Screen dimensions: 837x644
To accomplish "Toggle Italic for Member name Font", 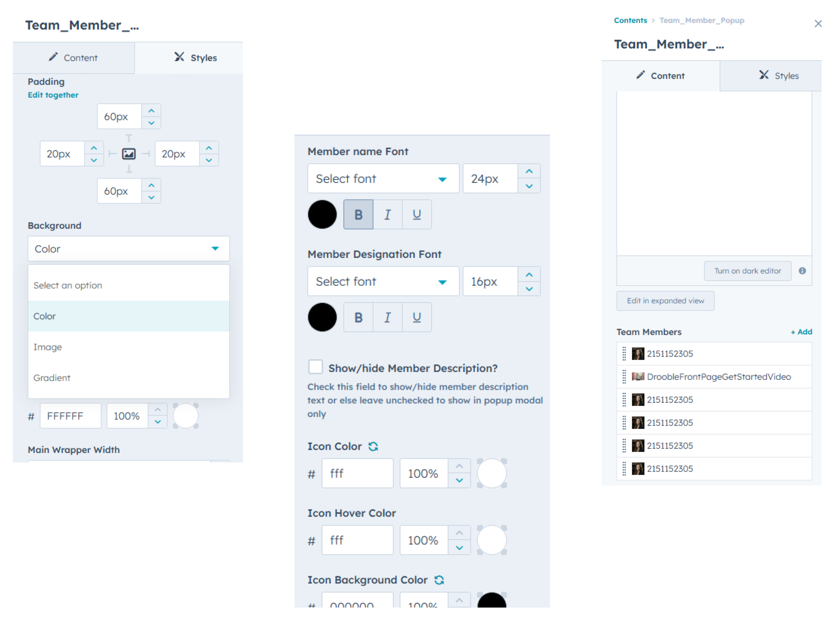I will pyautogui.click(x=387, y=214).
